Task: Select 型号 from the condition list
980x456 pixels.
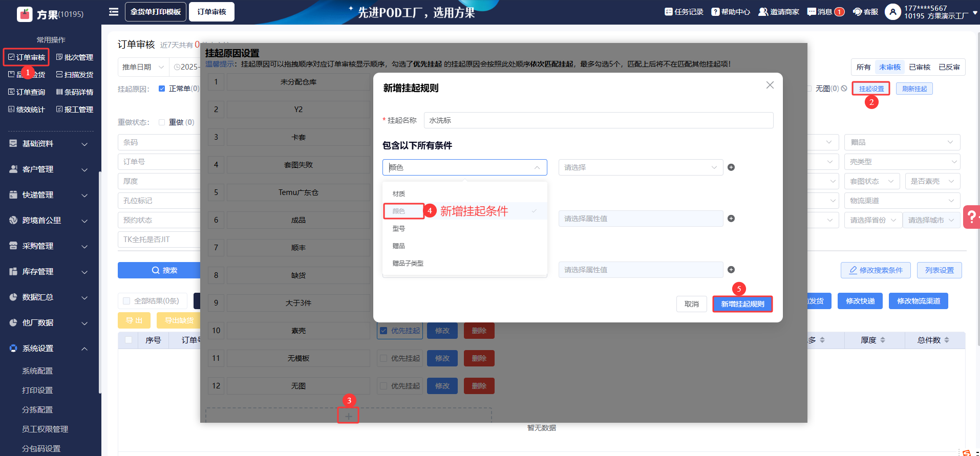Action: (x=464, y=228)
